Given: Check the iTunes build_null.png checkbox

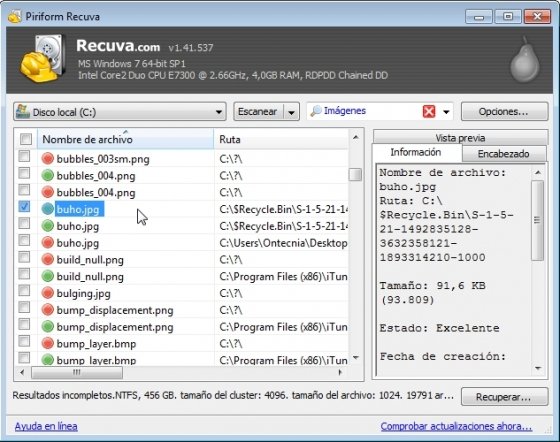Looking at the screenshot, I should click(x=24, y=274).
